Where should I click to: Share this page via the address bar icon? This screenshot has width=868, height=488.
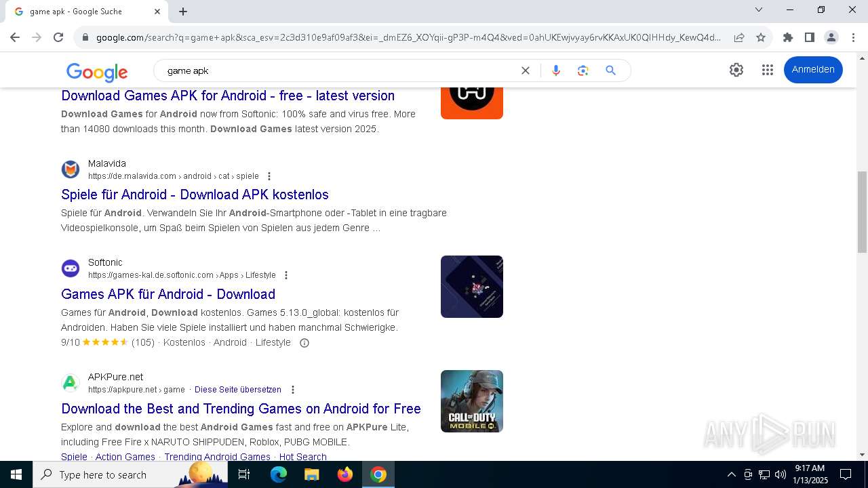pos(739,37)
